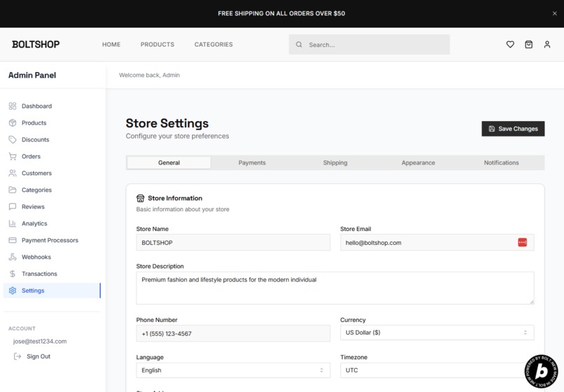Open Webhooks in the sidebar
This screenshot has height=392, width=564.
52,257
